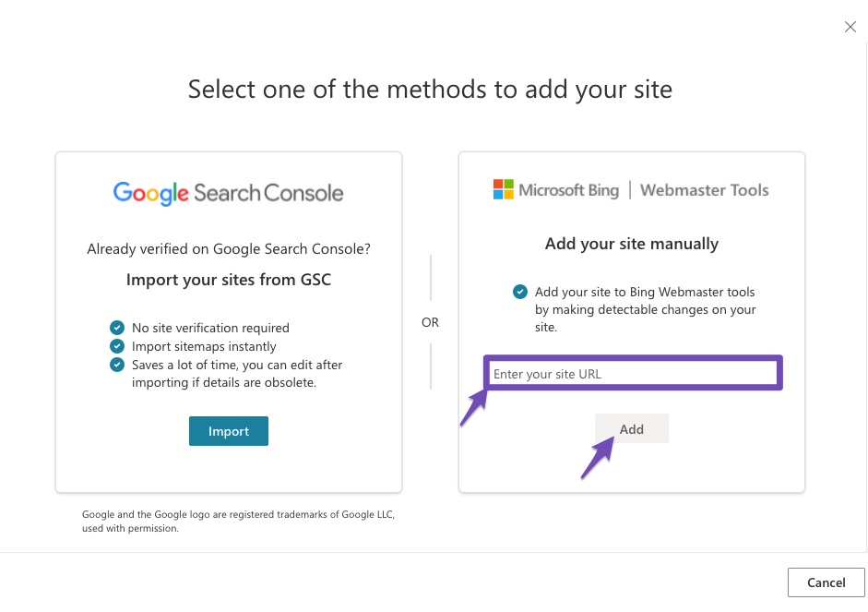Click the Microsoft four-square logo
The image size is (868, 612).
pos(503,190)
